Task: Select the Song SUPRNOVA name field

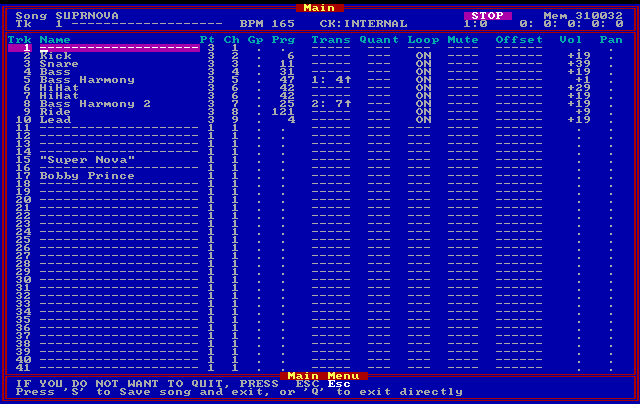Action: click(x=67, y=16)
